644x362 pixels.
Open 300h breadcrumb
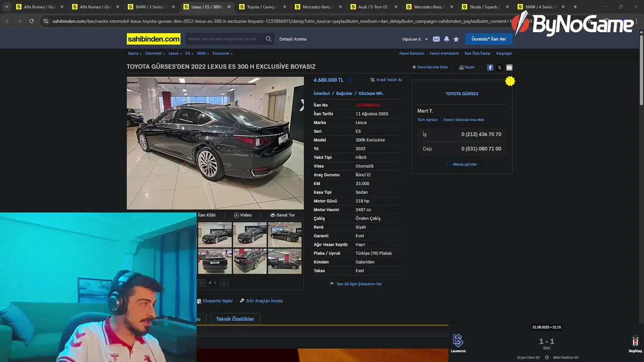click(201, 53)
